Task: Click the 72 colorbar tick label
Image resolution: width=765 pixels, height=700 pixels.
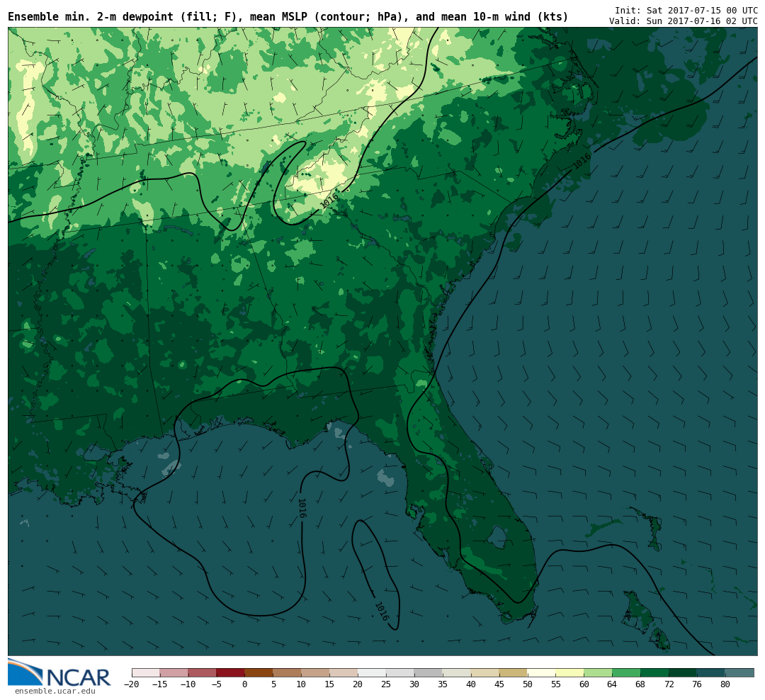Action: click(x=669, y=684)
